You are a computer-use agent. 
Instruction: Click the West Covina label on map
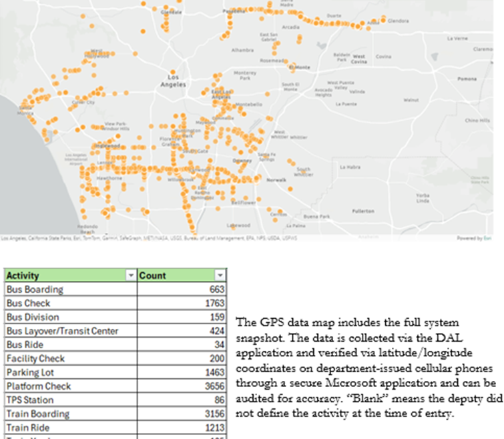[x=359, y=59]
